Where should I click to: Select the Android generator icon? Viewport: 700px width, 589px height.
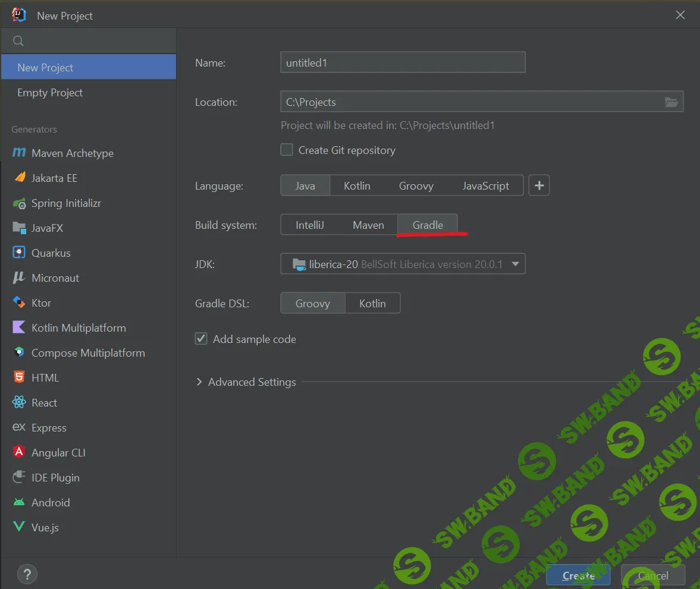19,503
